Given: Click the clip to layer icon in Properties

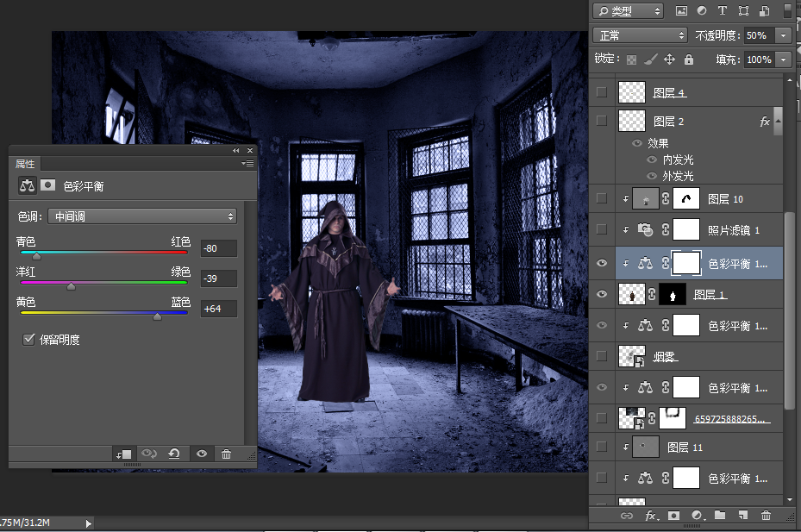Looking at the screenshot, I should pyautogui.click(x=123, y=454).
